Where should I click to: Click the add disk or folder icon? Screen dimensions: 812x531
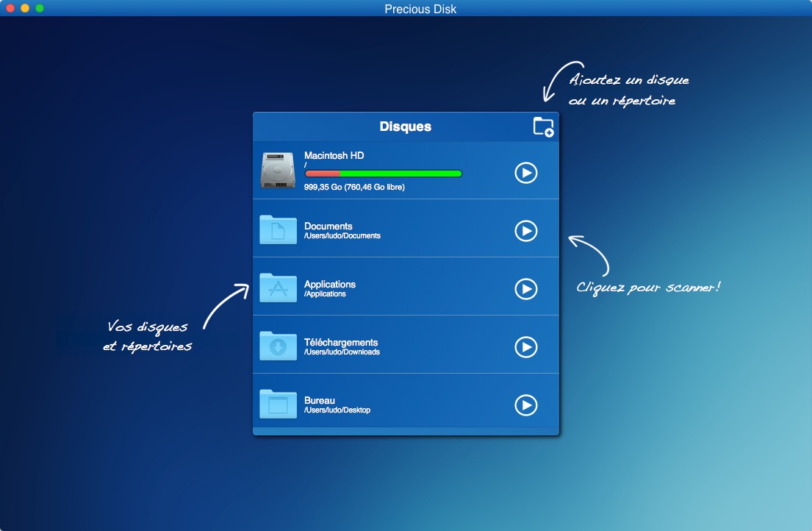point(543,127)
